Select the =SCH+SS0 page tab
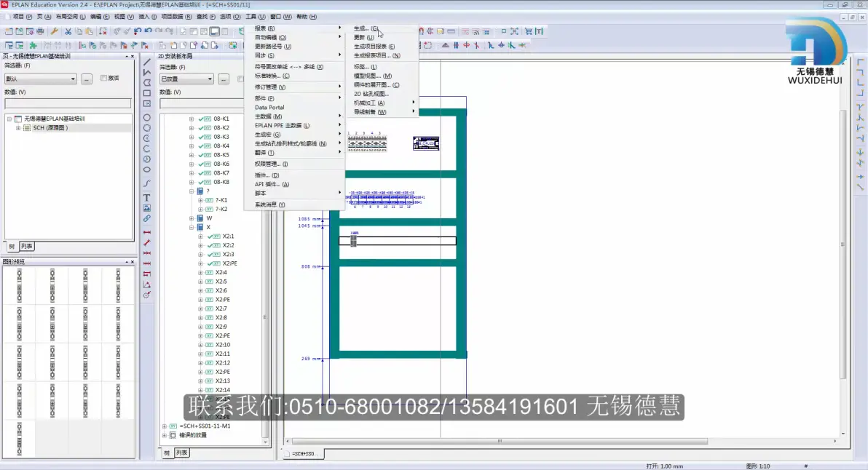This screenshot has width=868, height=470. tap(303, 454)
